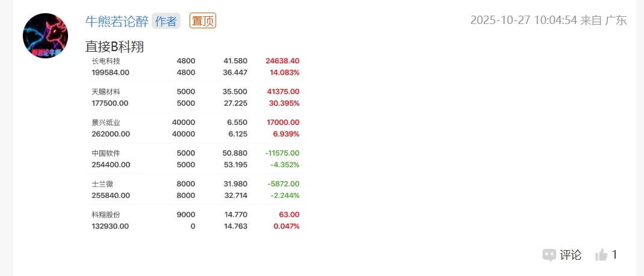Screen dimensions: 644x276
Task: Click the 24638.40 profit figure
Action: click(x=282, y=61)
